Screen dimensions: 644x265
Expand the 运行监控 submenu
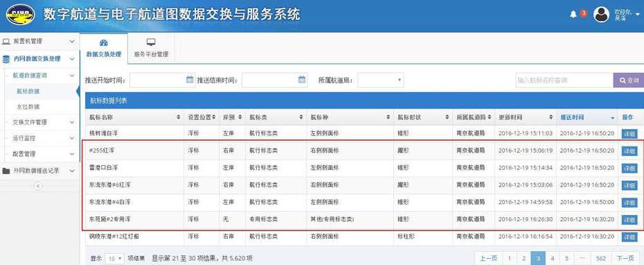pyautogui.click(x=72, y=138)
